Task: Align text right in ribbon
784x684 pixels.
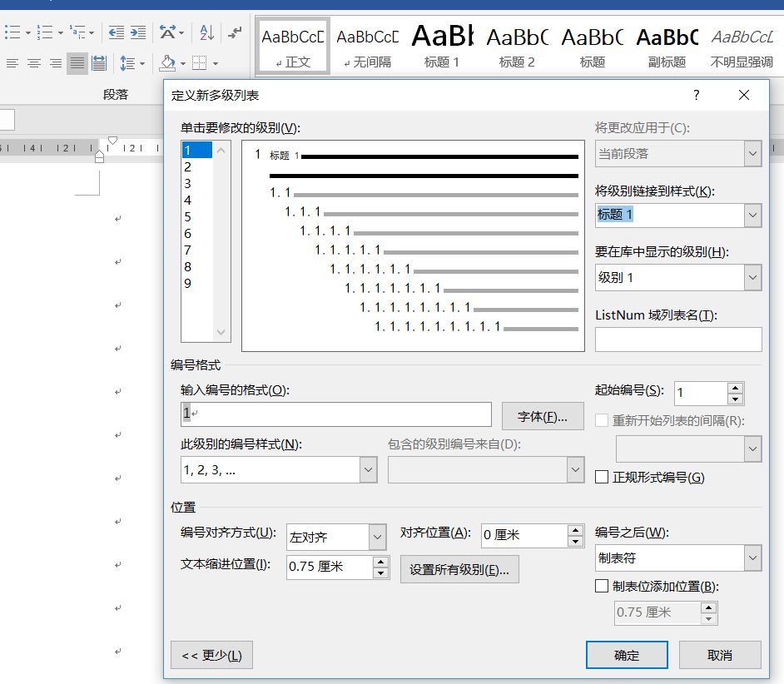Action: pos(56,63)
